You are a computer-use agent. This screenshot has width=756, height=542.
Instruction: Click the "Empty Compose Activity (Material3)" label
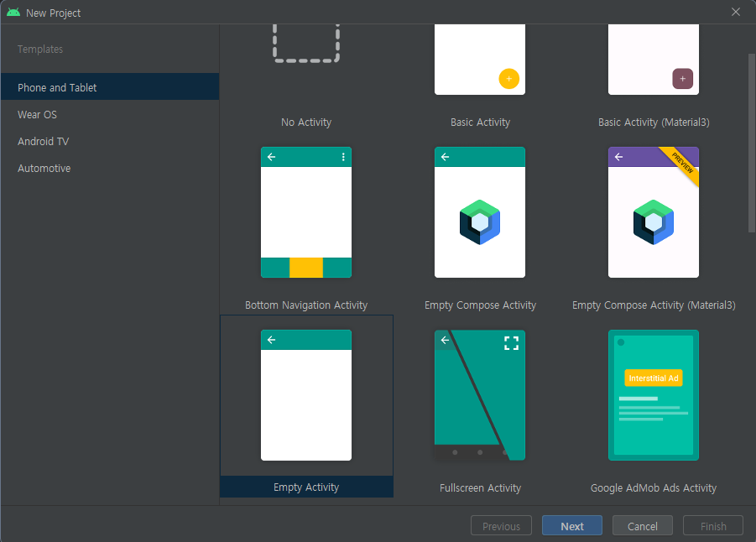[654, 305]
